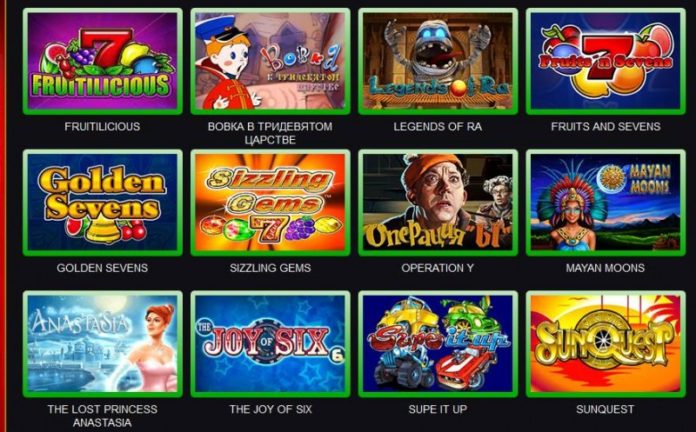Viewport: 696px width, 432px height.
Task: Select The Joy of Six tile
Action: [270, 344]
